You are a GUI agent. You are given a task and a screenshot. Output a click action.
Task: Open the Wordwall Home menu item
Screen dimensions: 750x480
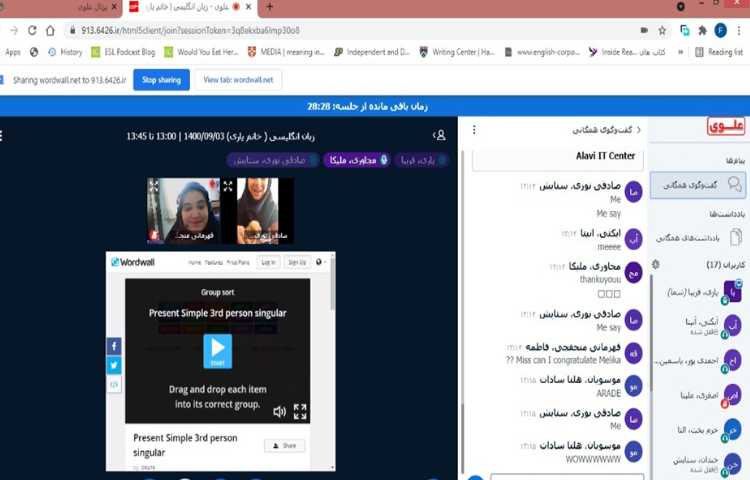tap(195, 262)
